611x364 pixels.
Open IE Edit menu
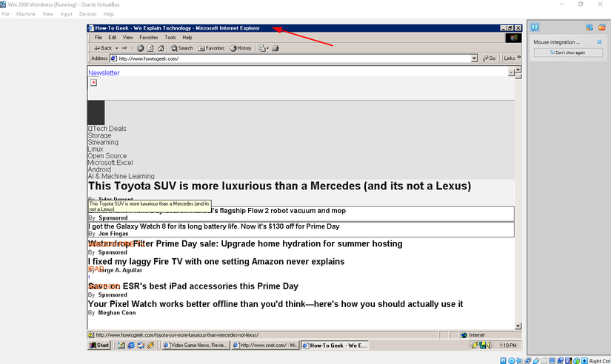[x=113, y=38]
